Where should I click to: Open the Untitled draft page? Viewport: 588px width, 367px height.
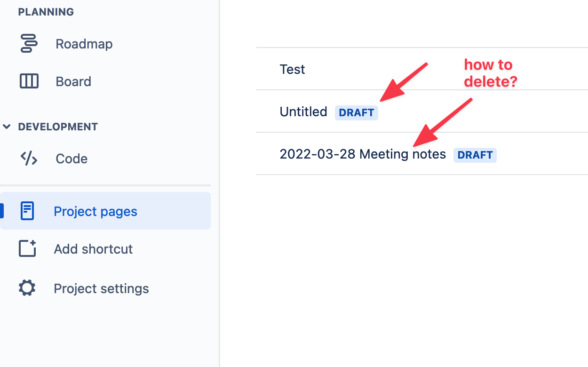tap(303, 112)
